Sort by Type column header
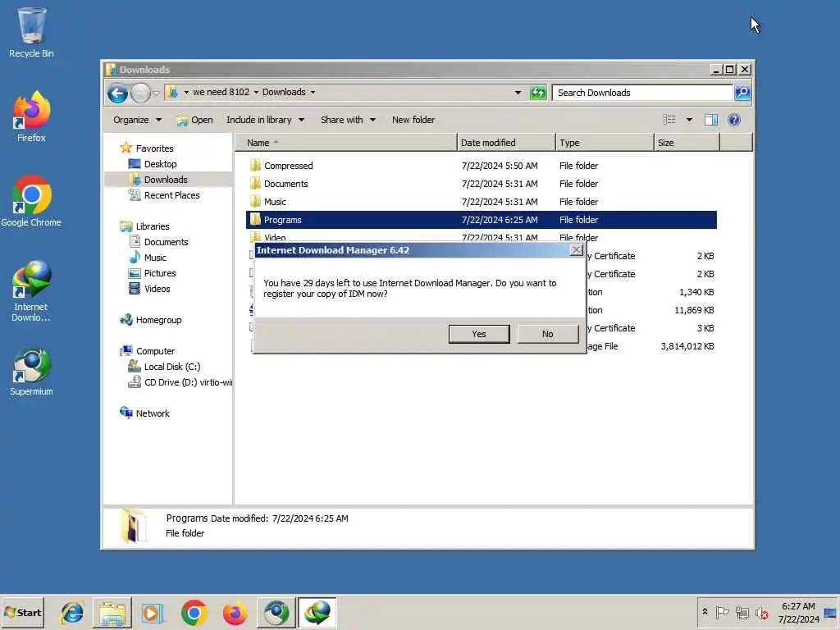The image size is (840, 630). pos(605,143)
